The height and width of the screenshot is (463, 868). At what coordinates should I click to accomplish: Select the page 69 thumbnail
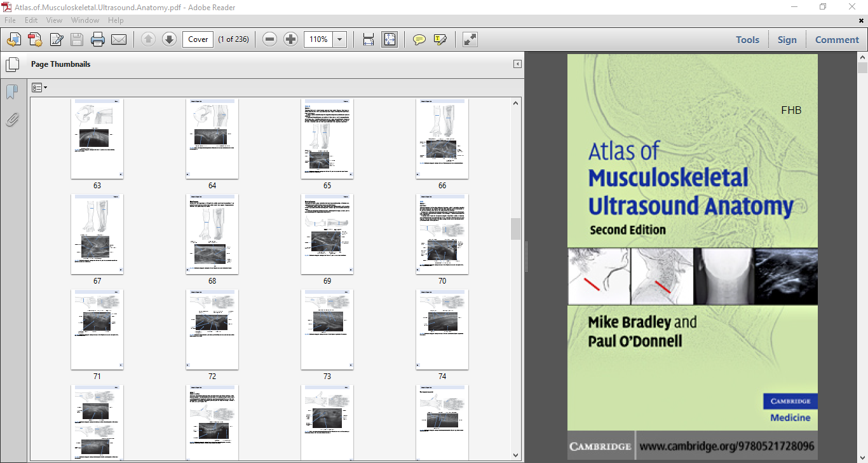tap(327, 234)
